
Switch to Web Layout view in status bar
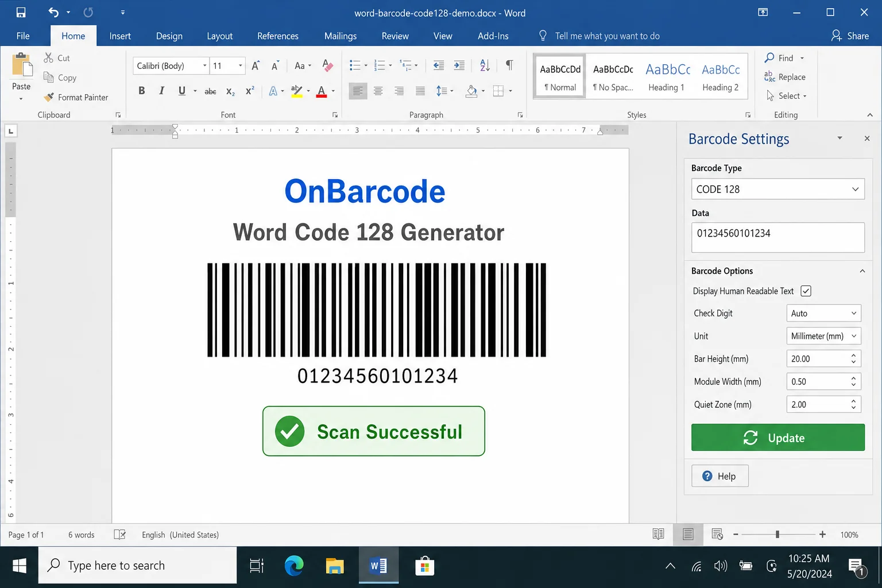[x=717, y=535]
